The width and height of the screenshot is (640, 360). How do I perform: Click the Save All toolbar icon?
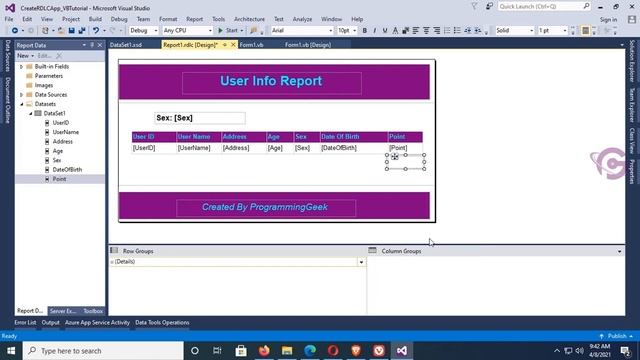pos(82,31)
